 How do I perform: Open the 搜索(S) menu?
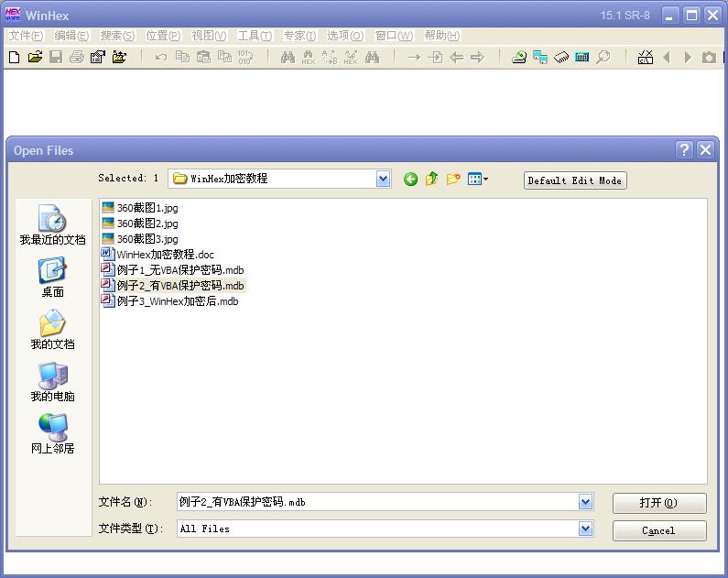pos(117,36)
